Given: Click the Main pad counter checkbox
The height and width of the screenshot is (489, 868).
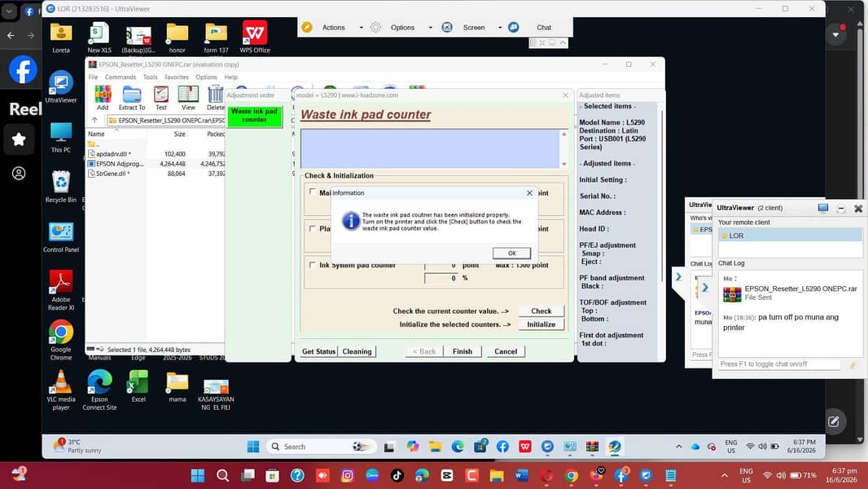Looking at the screenshot, I should tap(312, 192).
